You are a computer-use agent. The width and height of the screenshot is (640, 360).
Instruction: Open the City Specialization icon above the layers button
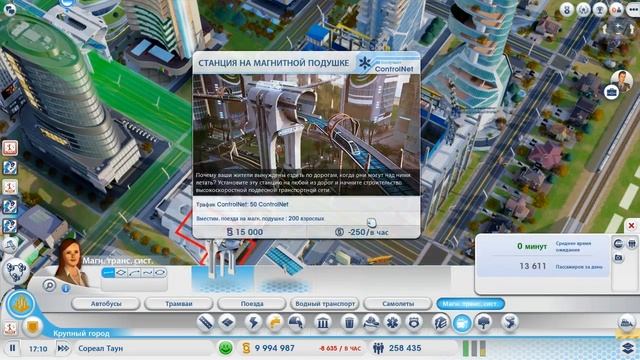[x=627, y=322]
